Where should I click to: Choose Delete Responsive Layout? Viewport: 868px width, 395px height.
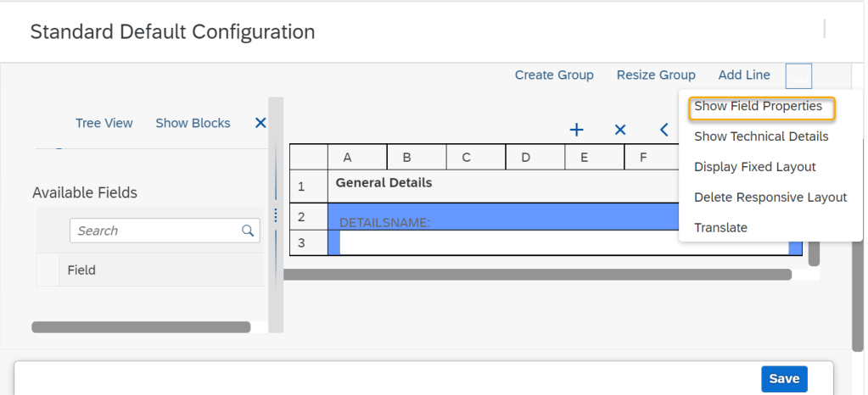770,197
